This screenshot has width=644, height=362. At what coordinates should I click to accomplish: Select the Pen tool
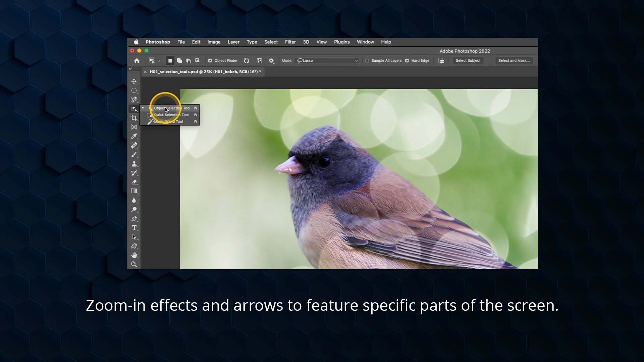click(134, 219)
